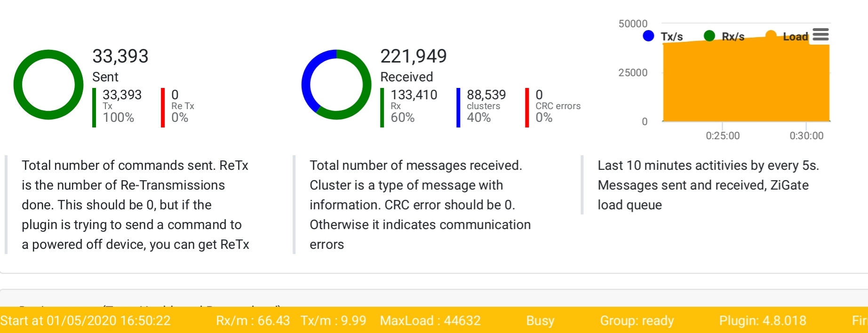Click the 0:25:00 time axis label
868x333 pixels.
click(x=723, y=136)
